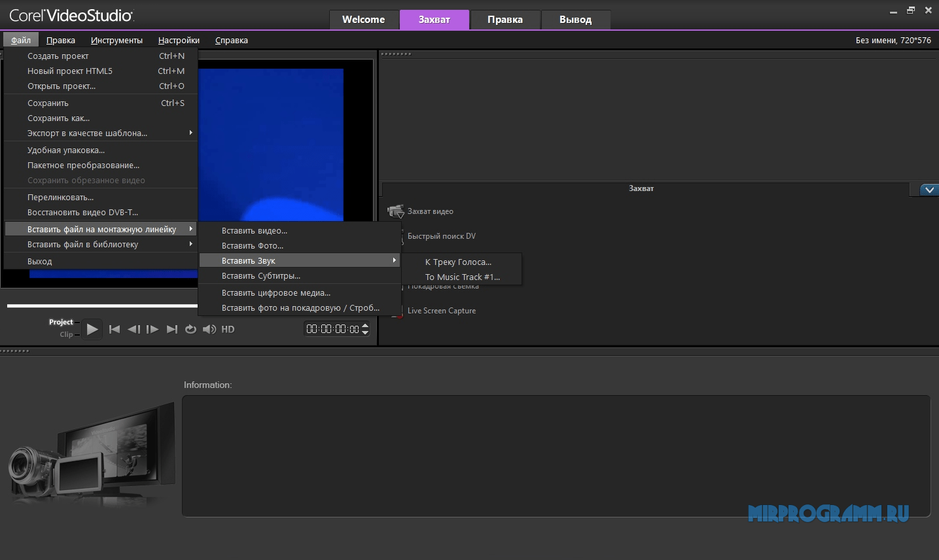
Task: Restore down the VideoStudio window
Action: coord(910,10)
